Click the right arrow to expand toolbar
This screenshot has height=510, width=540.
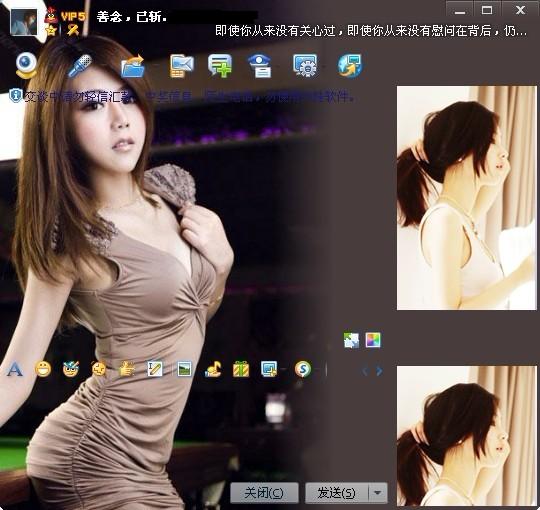379,371
